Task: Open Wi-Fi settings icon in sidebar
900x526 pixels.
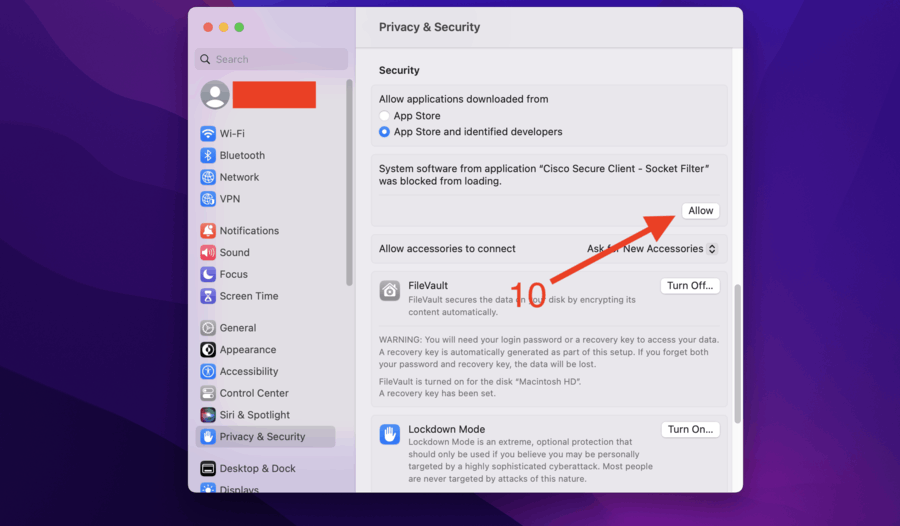Action: coord(208,133)
